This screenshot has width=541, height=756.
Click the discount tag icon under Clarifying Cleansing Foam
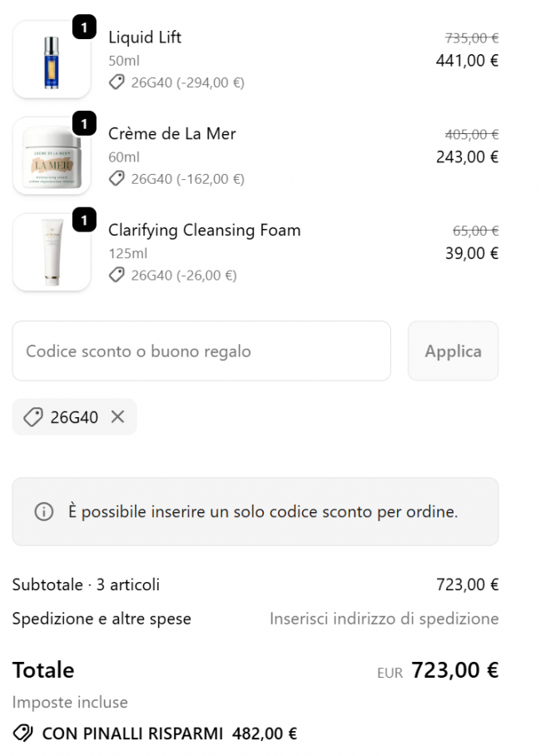[117, 276]
